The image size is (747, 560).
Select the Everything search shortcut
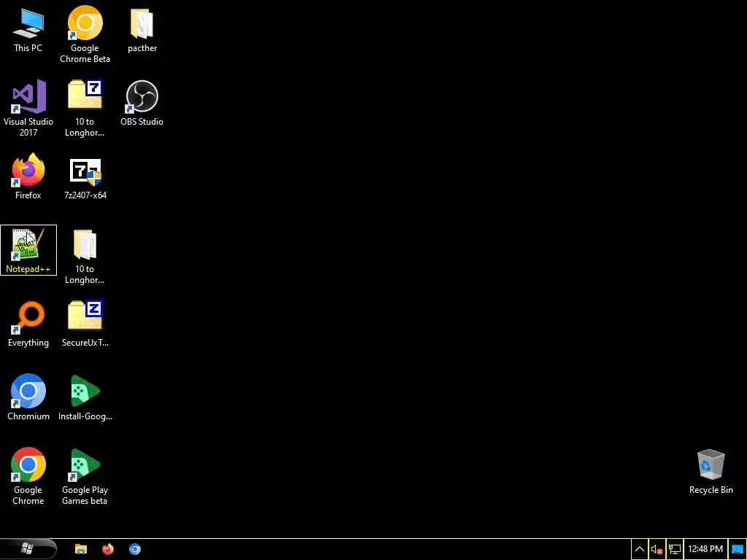point(28,324)
